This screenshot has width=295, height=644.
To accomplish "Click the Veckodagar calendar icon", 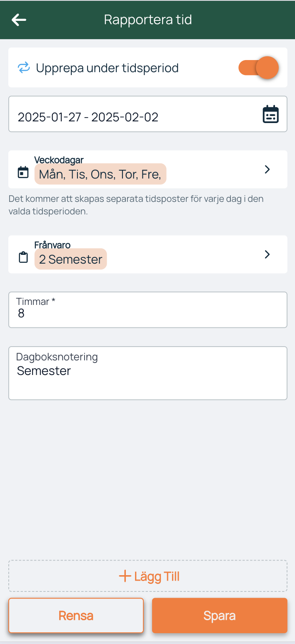I will 23,172.
